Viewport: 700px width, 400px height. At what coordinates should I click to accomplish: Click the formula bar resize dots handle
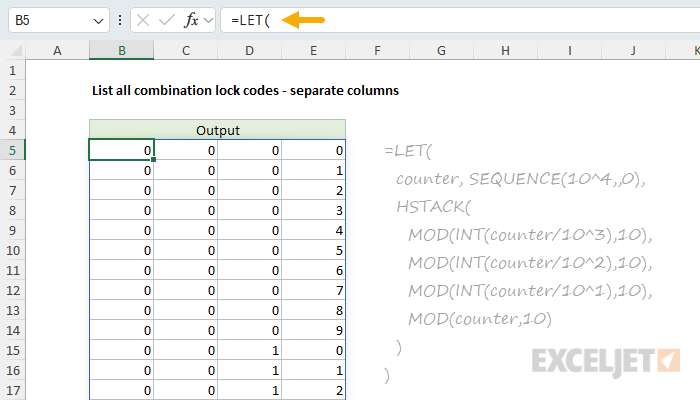[x=120, y=20]
